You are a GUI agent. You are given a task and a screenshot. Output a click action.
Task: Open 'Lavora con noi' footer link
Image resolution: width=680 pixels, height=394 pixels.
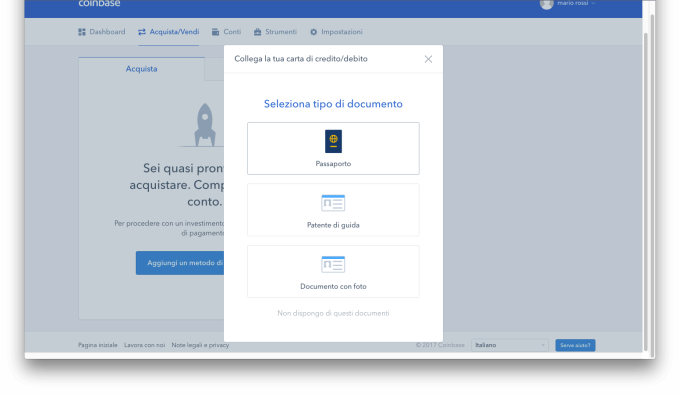click(x=144, y=345)
